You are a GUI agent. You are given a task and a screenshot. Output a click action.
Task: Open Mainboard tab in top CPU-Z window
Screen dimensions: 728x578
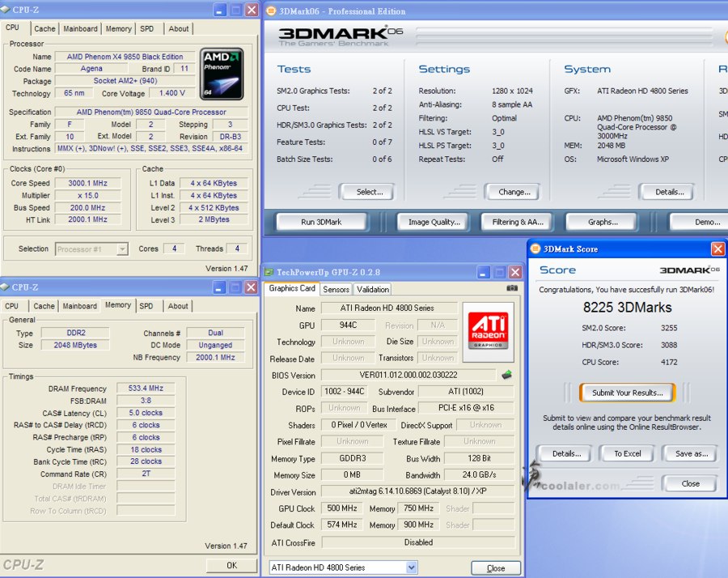[80, 29]
